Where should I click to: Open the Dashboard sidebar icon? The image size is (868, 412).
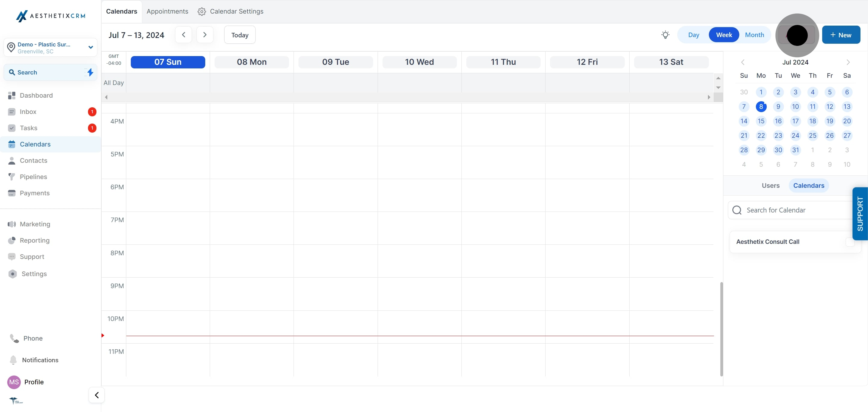point(12,95)
